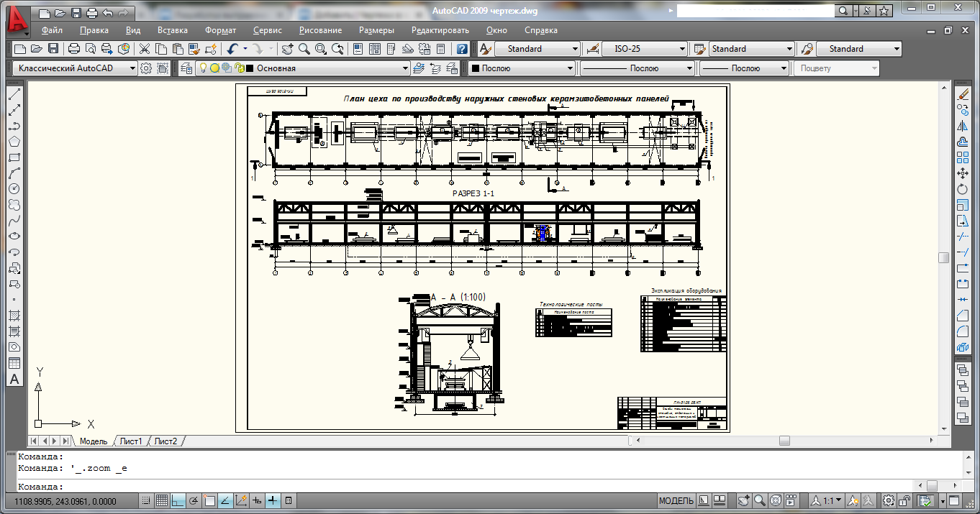Toggle lineweight display in the status bar
Screen dimensions: 980x514
[273, 500]
